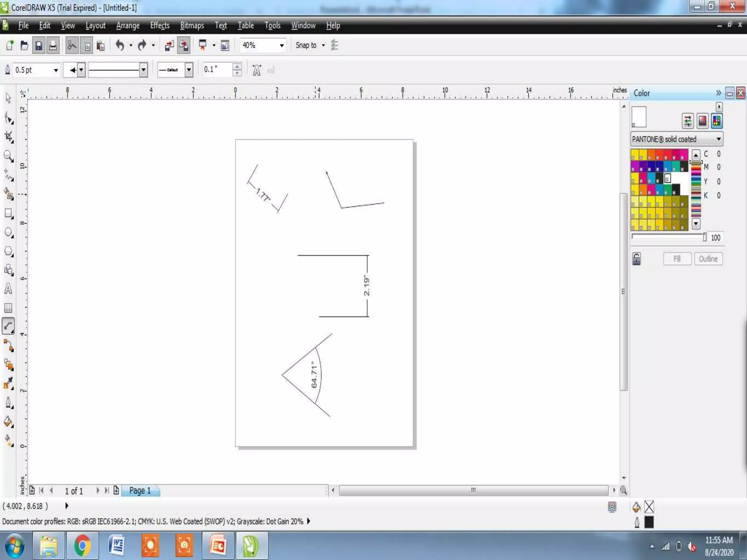Image resolution: width=747 pixels, height=560 pixels.
Task: Select the Text tool
Action: (8, 289)
